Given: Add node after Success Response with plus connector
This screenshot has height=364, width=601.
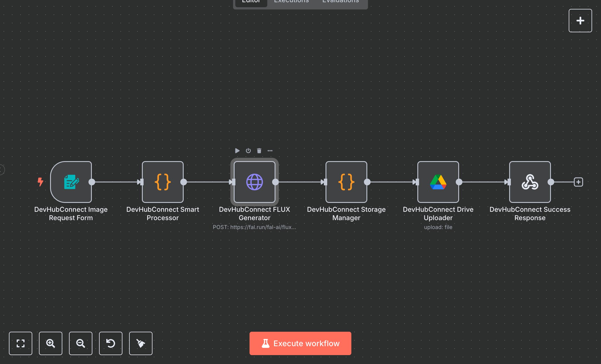Looking at the screenshot, I should pyautogui.click(x=578, y=182).
